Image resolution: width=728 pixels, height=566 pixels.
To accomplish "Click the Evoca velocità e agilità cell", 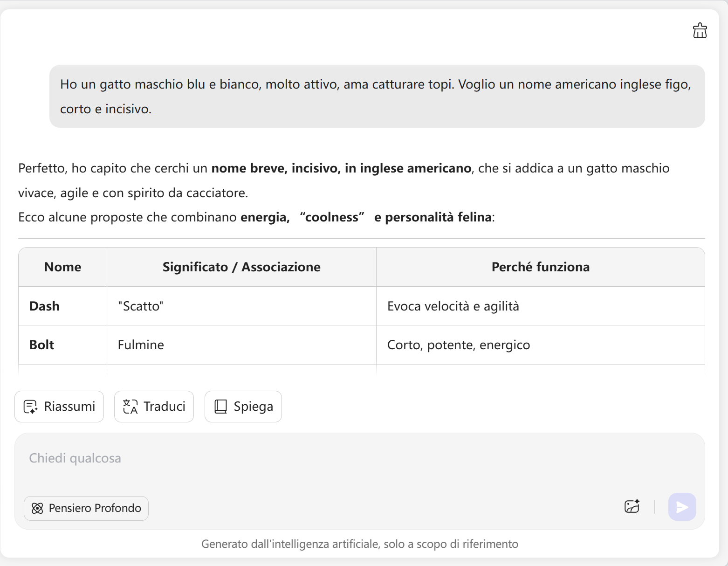I will (x=453, y=306).
